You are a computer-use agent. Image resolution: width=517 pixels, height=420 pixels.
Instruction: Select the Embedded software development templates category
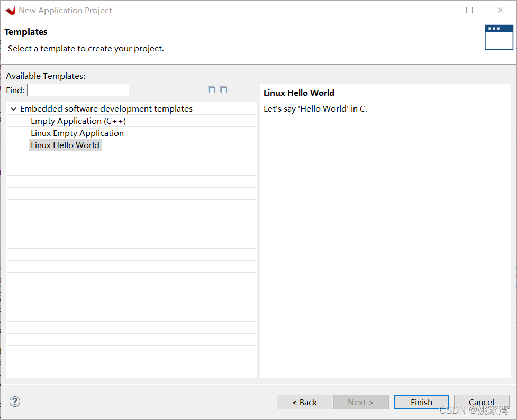coord(106,109)
